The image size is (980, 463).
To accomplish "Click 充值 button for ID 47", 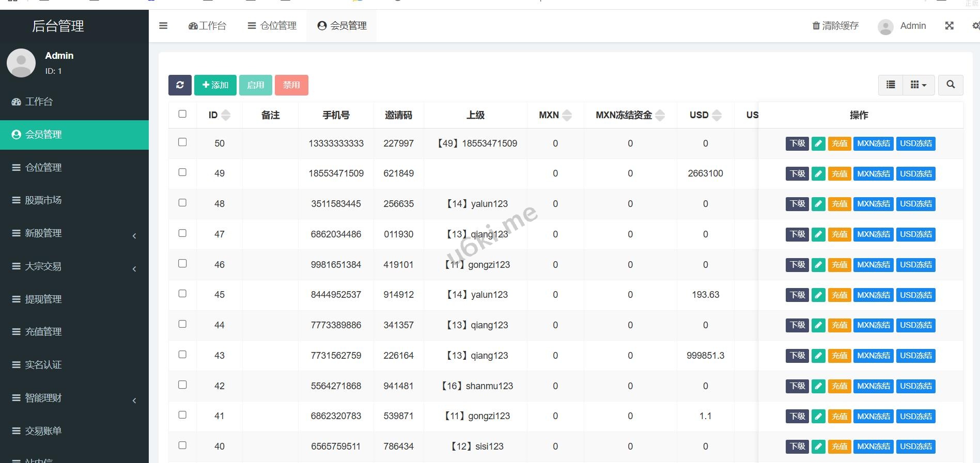I will click(x=839, y=234).
